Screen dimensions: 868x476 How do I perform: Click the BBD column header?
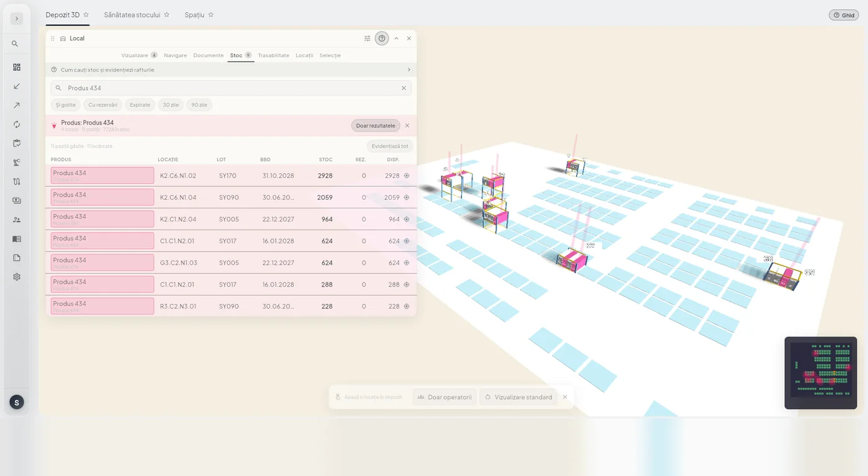(x=265, y=159)
